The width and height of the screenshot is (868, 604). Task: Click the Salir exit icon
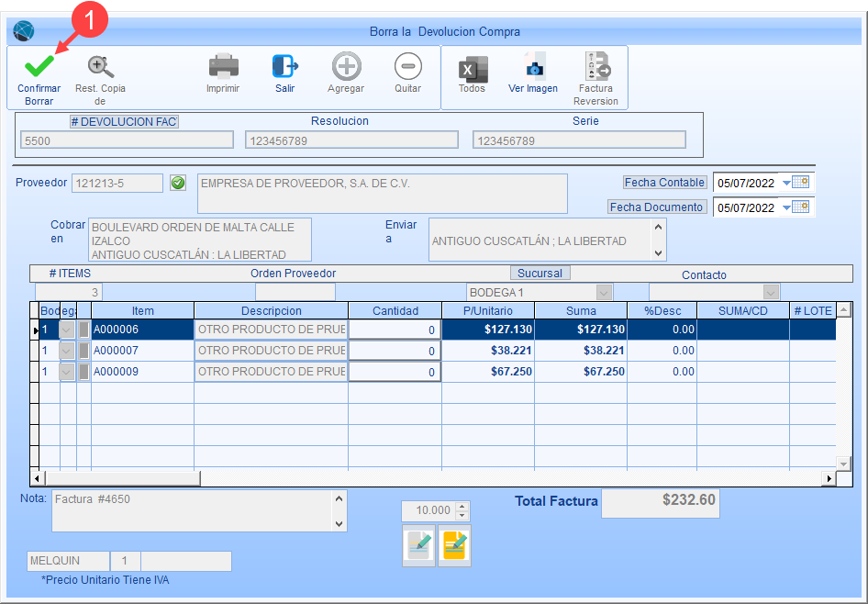coord(285,66)
